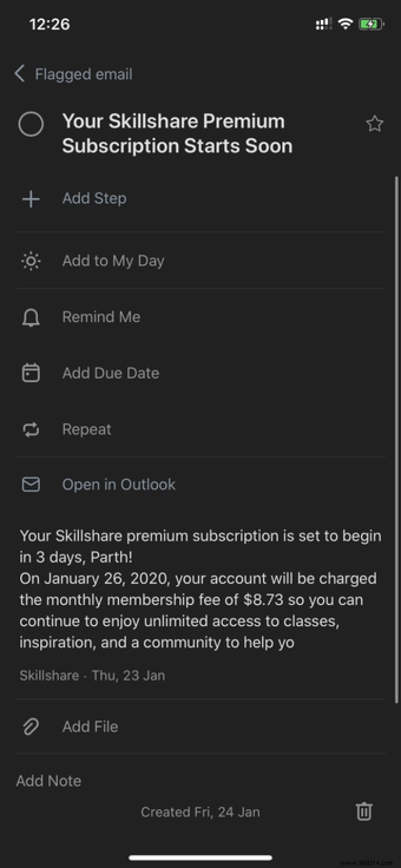Select the Remind Me option
The width and height of the screenshot is (401, 868).
coord(101,317)
